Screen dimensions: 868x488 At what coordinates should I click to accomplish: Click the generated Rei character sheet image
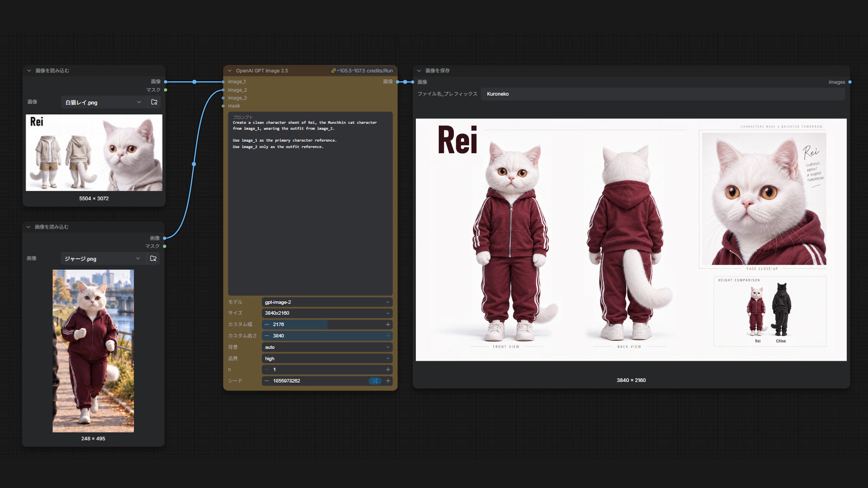click(631, 239)
